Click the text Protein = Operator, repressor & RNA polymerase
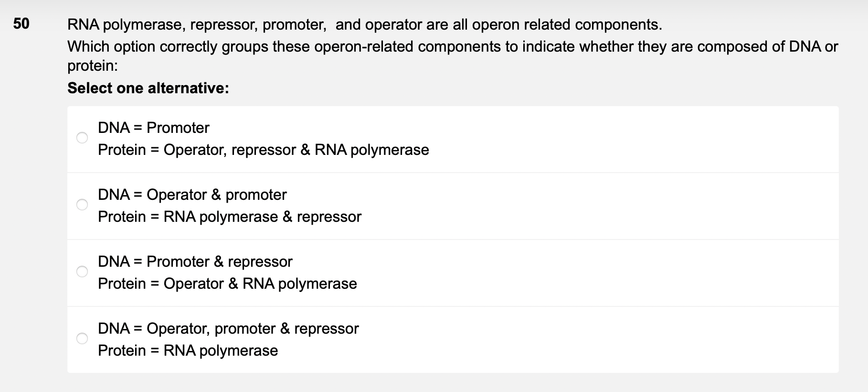The width and height of the screenshot is (868, 392). coord(263,150)
